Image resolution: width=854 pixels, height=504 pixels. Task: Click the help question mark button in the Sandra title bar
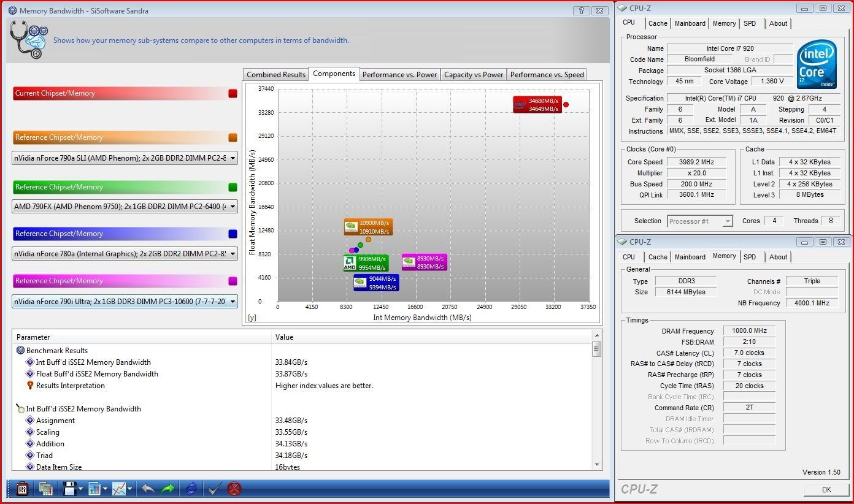pyautogui.click(x=582, y=10)
